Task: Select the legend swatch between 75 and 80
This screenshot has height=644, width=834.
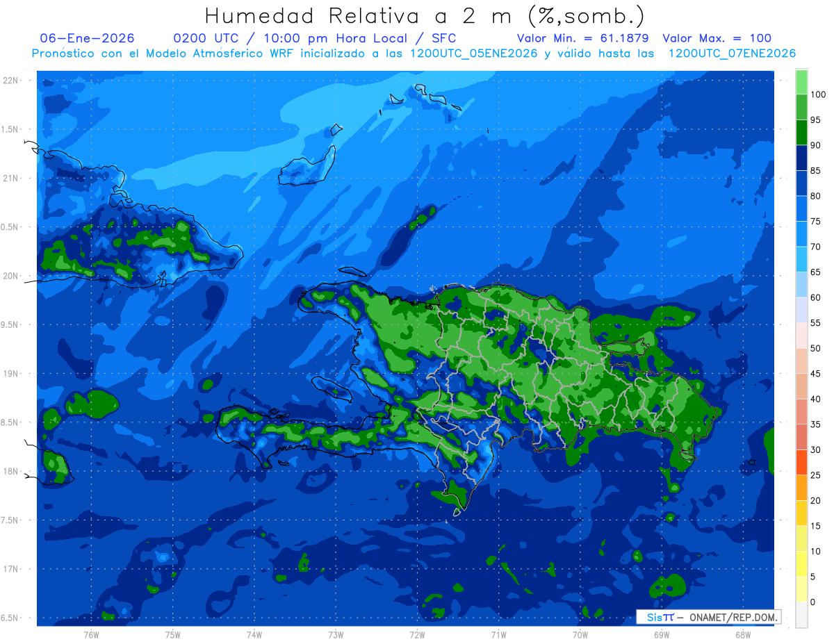Action: [x=801, y=209]
